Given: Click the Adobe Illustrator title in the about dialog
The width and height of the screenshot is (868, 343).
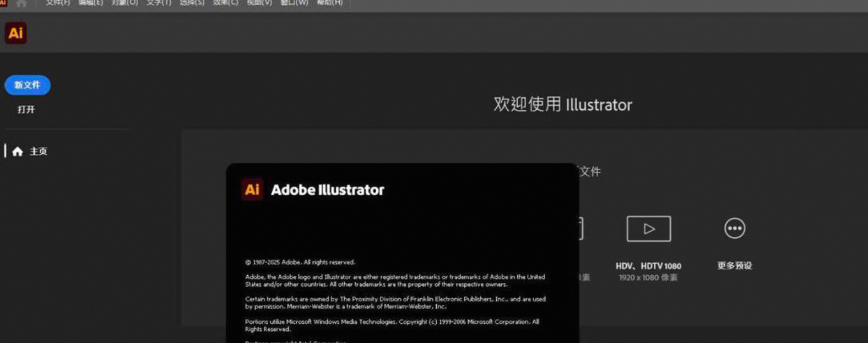Looking at the screenshot, I should coord(328,190).
